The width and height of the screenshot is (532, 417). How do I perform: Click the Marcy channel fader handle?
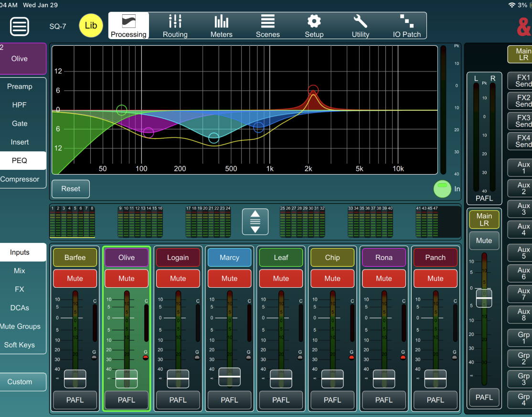pyautogui.click(x=230, y=376)
